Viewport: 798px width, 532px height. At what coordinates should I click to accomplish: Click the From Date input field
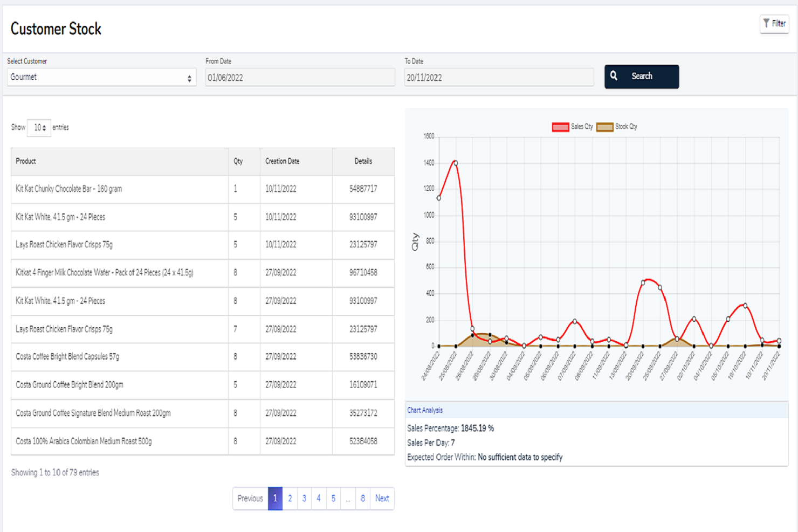point(300,77)
